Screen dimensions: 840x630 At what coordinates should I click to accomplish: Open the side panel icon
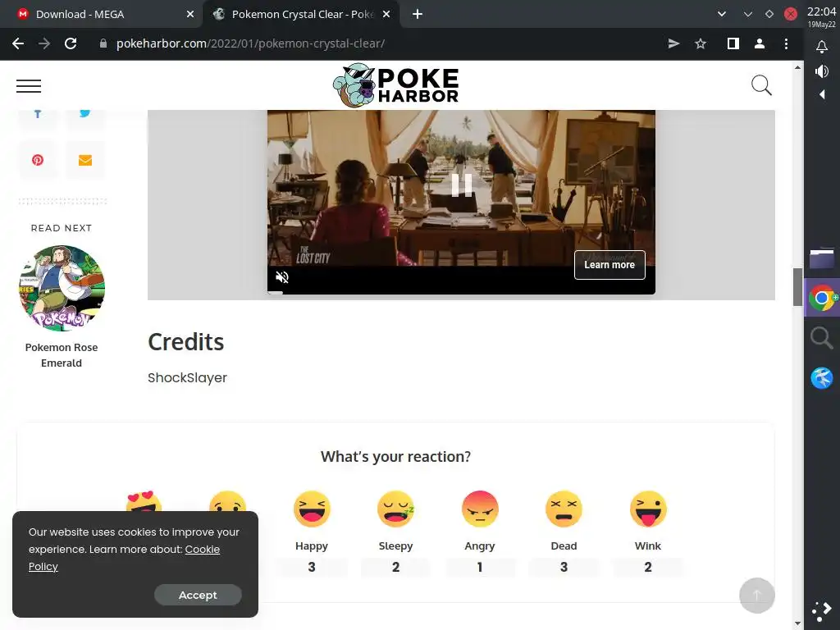click(733, 43)
